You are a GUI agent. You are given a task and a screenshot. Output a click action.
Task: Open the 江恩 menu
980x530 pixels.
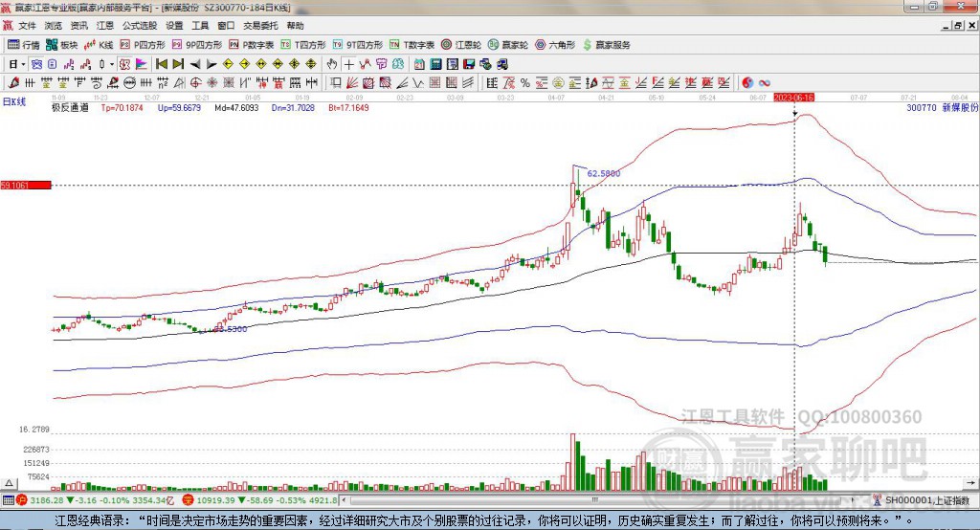[105, 26]
